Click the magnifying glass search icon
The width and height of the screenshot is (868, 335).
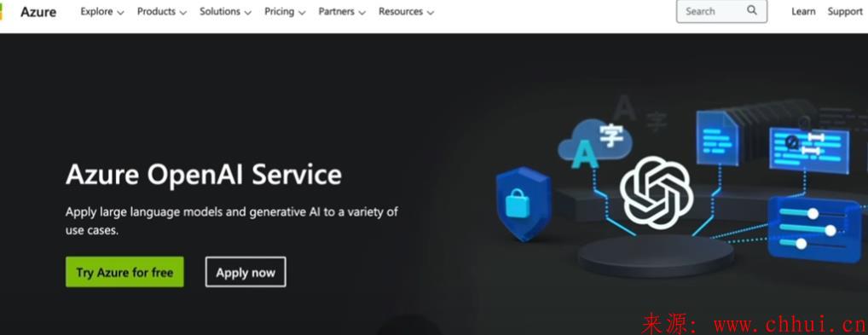(x=751, y=10)
